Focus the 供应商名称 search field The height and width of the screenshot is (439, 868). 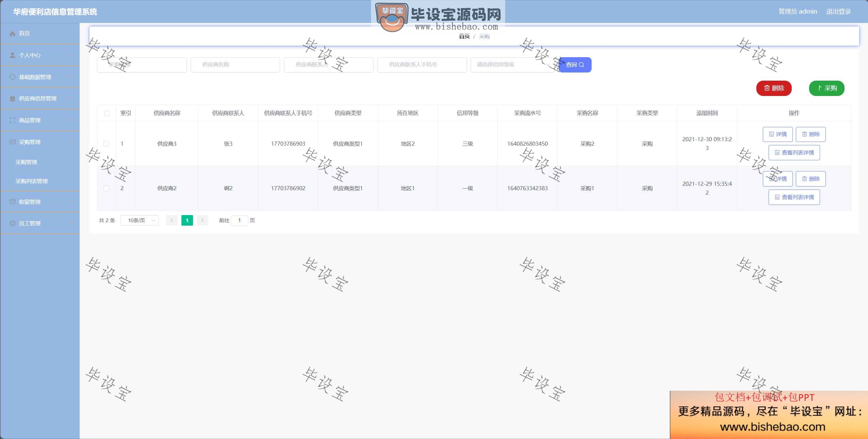click(235, 65)
